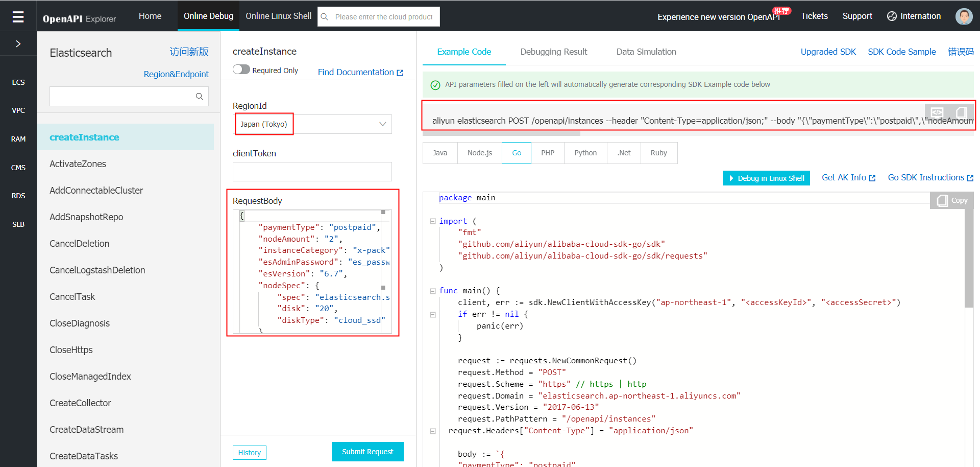Select Ruby code language
This screenshot has height=467, width=980.
[659, 153]
